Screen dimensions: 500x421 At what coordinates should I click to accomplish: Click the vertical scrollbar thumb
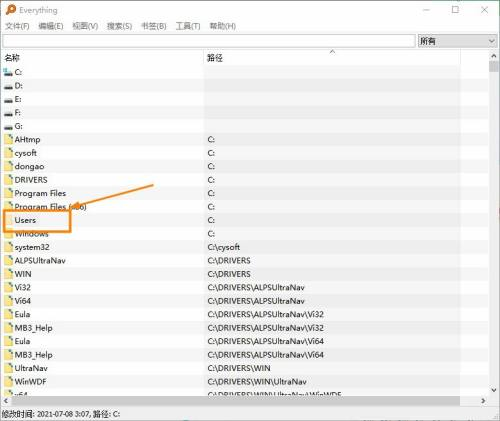point(494,66)
